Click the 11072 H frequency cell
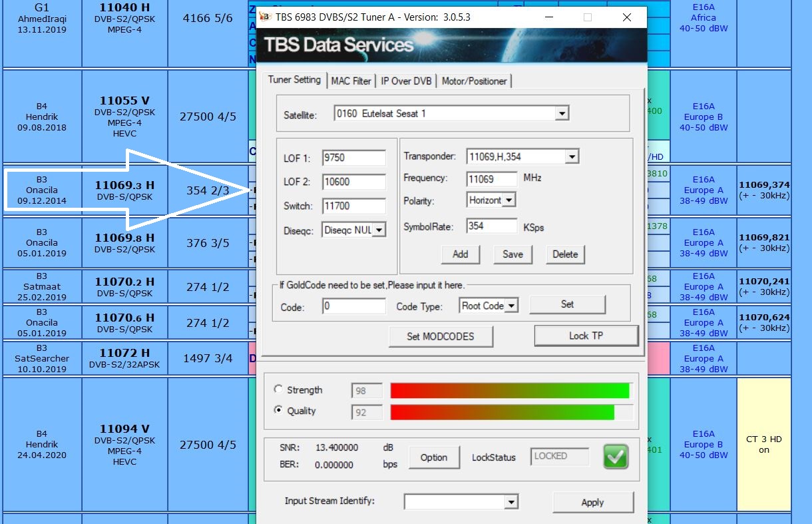This screenshot has width=812, height=524. tap(124, 358)
